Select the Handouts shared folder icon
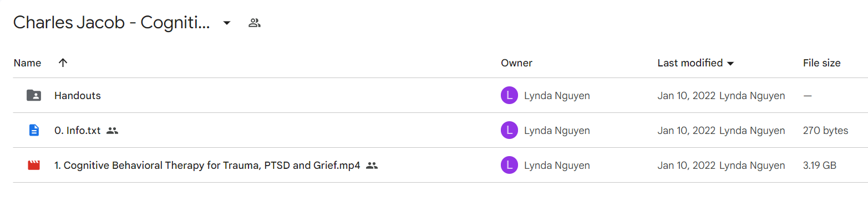 [x=34, y=96]
